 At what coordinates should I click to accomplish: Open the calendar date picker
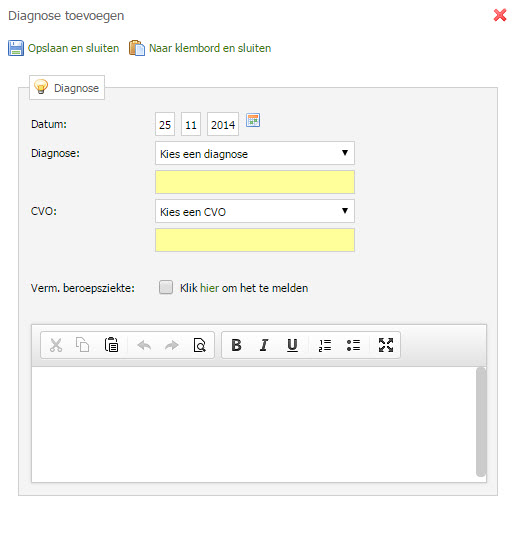tap(253, 120)
